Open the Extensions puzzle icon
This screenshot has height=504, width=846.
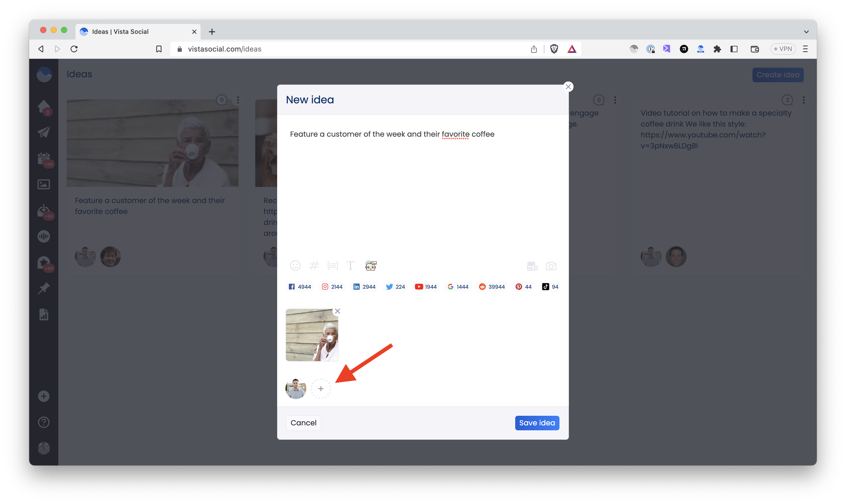(x=717, y=49)
